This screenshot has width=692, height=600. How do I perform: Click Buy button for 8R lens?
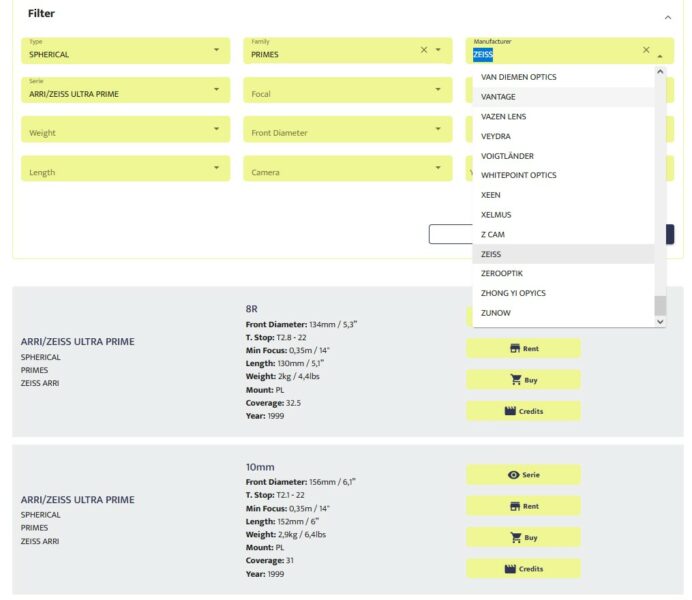pyautogui.click(x=523, y=380)
